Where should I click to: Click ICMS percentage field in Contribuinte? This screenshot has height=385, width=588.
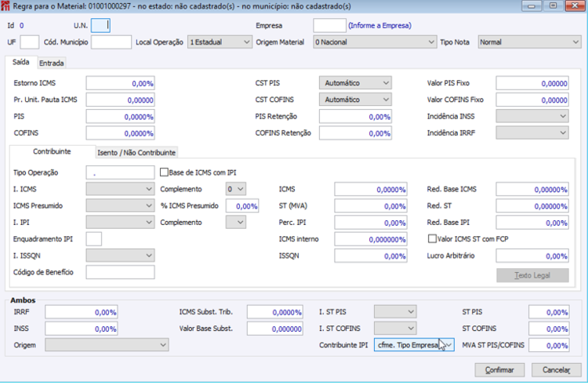tap(371, 189)
